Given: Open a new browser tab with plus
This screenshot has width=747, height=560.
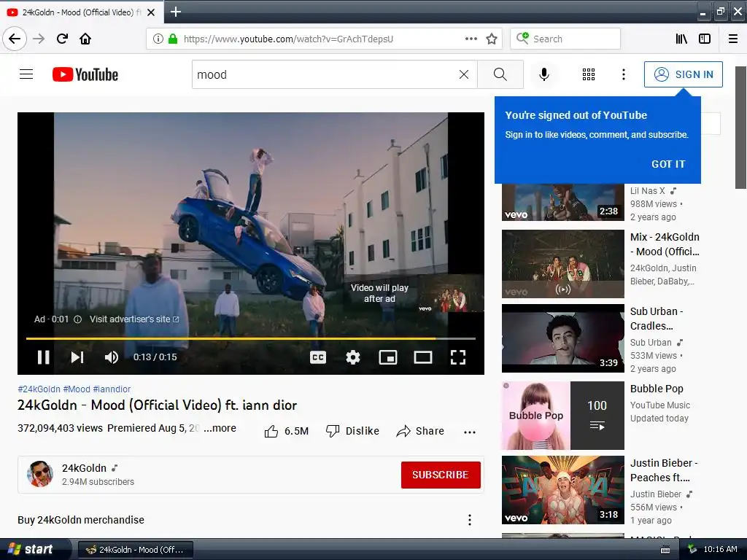Looking at the screenshot, I should tap(176, 12).
